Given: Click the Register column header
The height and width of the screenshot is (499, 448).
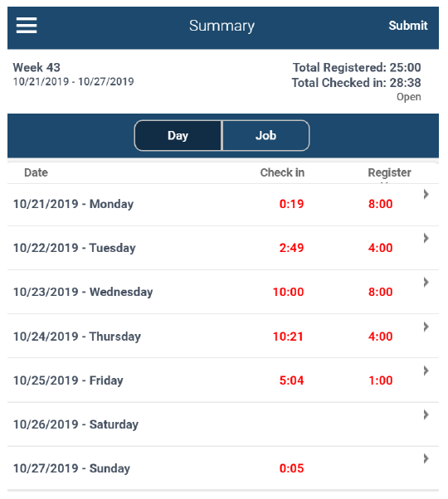Looking at the screenshot, I should tap(389, 172).
